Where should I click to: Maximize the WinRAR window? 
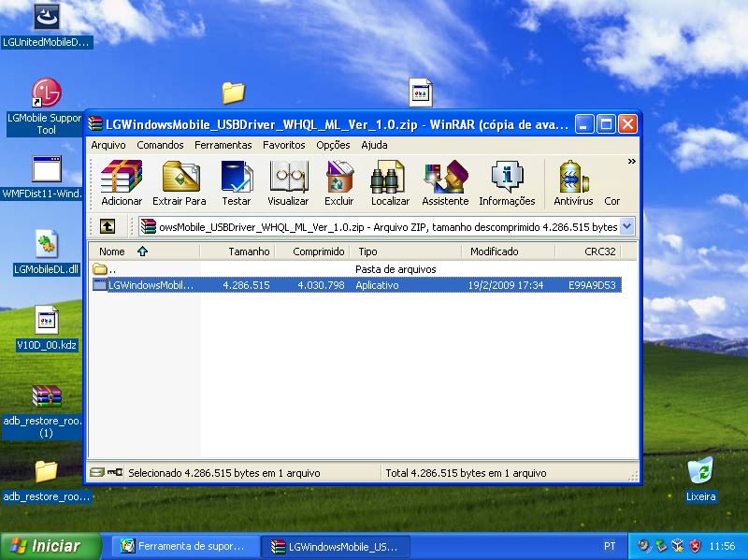pos(606,124)
